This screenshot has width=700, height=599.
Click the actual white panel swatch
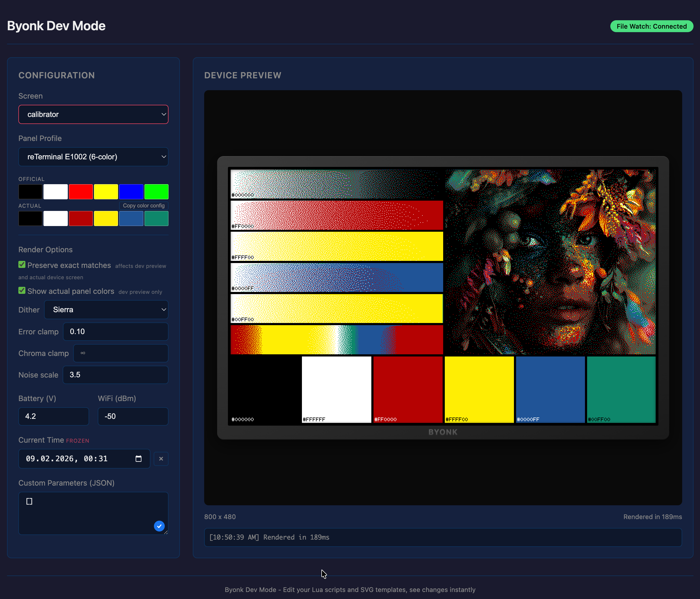[55, 218]
